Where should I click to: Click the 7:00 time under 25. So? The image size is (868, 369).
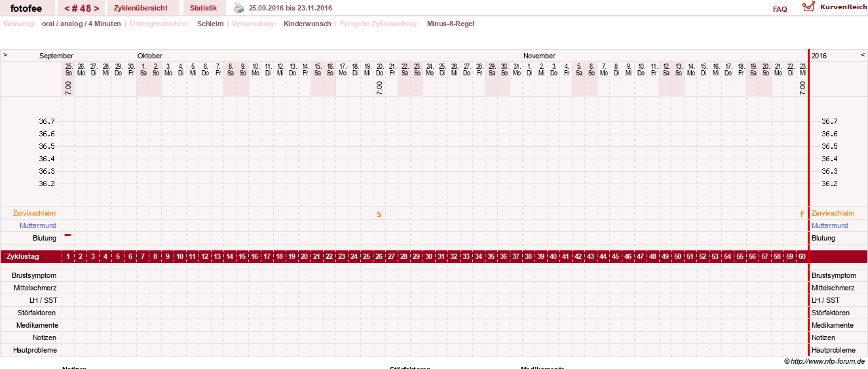[68, 88]
